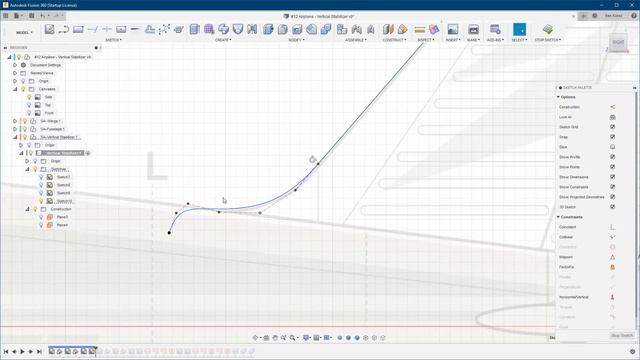
Task: Expand the Named Views tree node
Action: (x=15, y=73)
